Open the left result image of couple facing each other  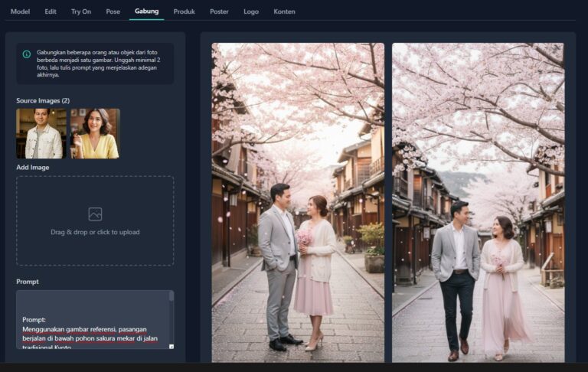tap(298, 202)
